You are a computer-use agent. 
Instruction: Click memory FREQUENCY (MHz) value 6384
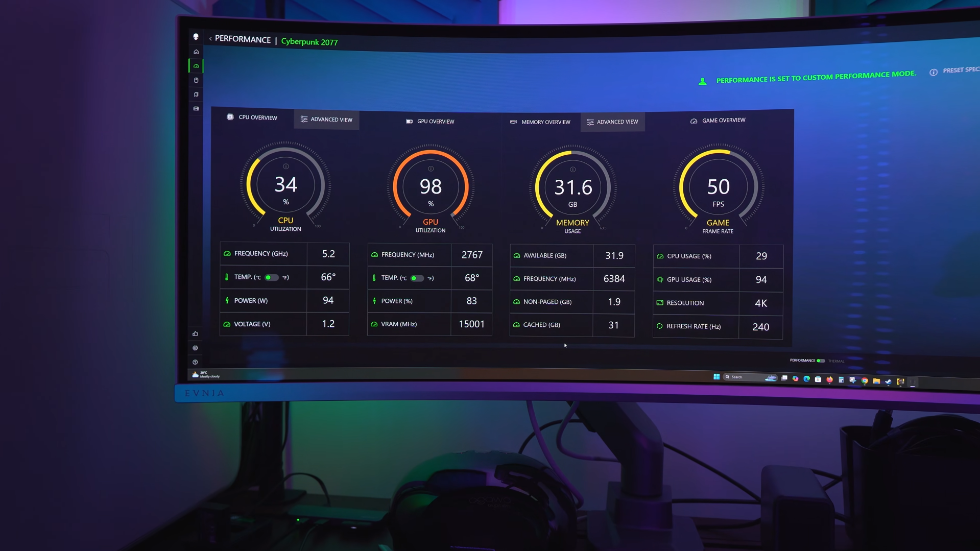pyautogui.click(x=614, y=279)
